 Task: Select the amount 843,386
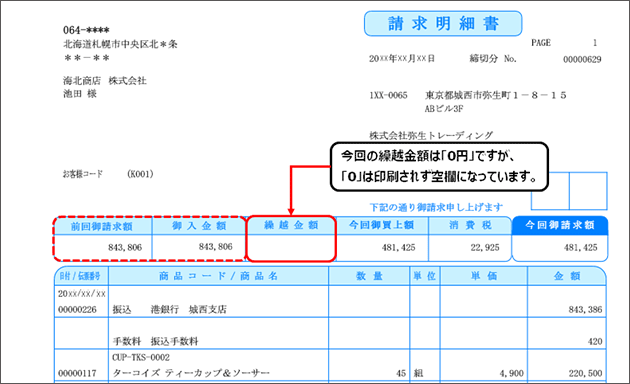[585, 310]
